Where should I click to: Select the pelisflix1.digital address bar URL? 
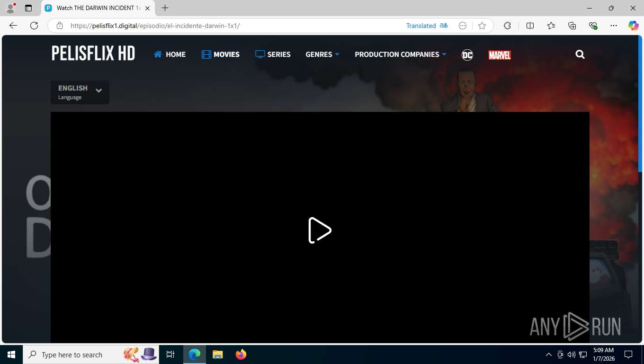point(155,26)
